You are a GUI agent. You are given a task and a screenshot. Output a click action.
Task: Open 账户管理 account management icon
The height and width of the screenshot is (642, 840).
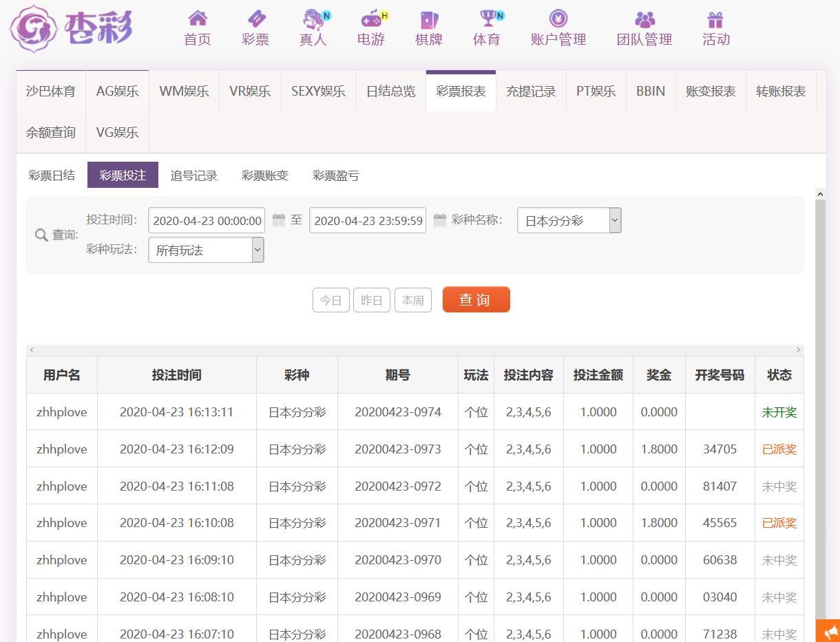tap(558, 19)
